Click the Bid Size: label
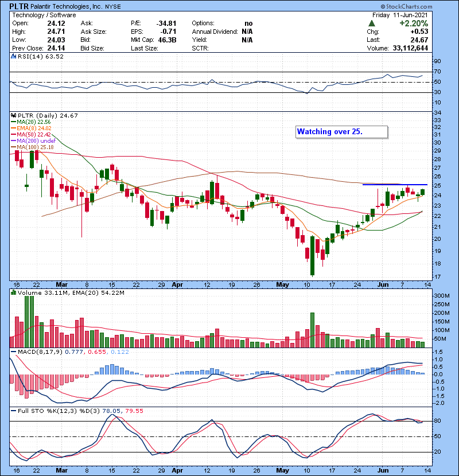This screenshot has width=459, height=476. (x=92, y=48)
